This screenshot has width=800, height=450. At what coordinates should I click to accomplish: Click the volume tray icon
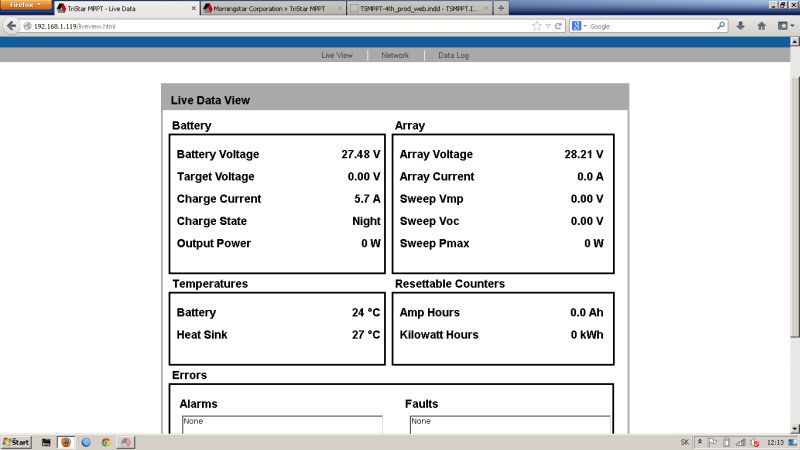(755, 442)
